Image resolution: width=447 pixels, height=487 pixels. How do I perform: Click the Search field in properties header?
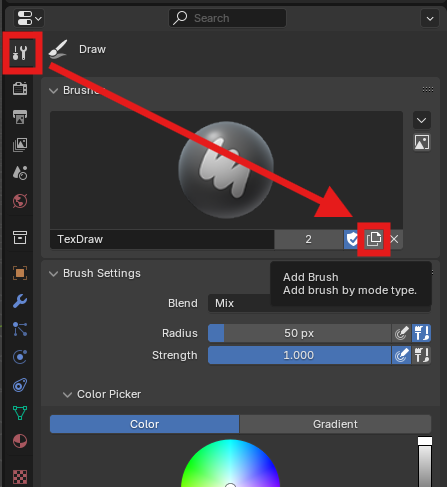[x=227, y=18]
